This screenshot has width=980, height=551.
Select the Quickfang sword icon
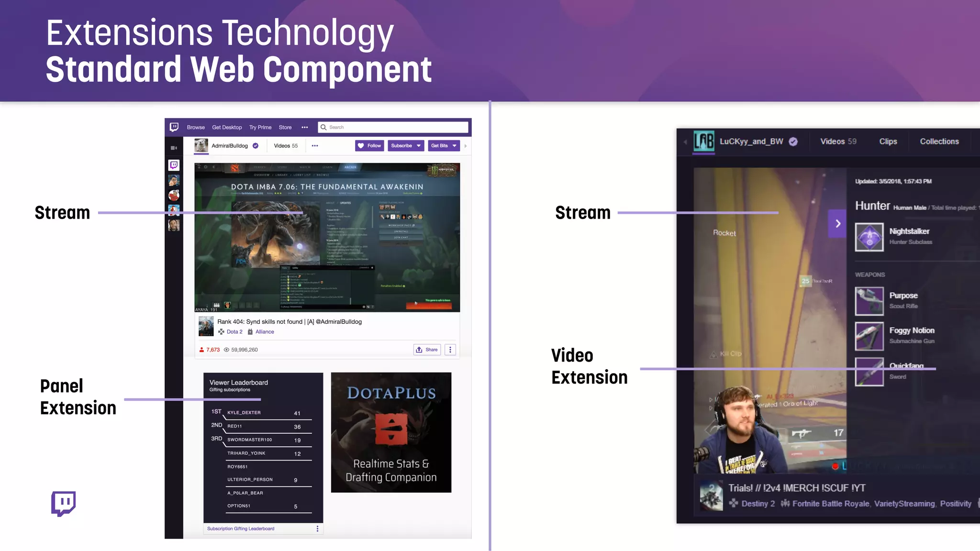pos(869,372)
